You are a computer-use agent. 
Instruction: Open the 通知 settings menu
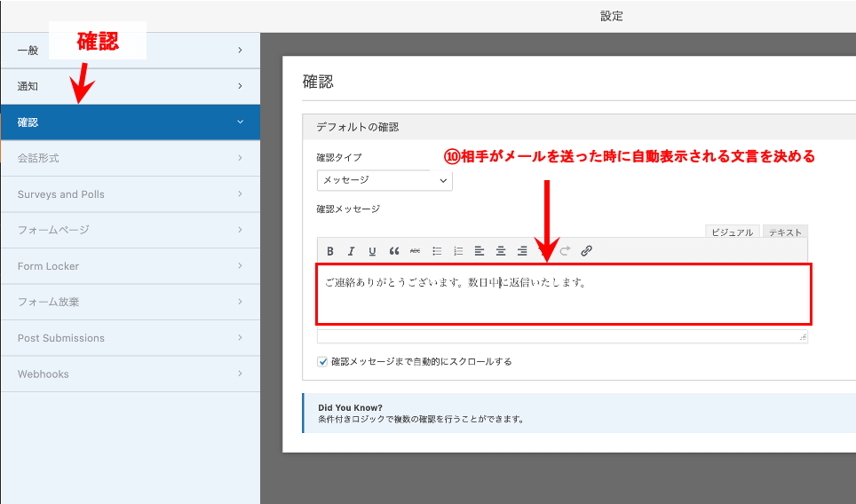(131, 86)
